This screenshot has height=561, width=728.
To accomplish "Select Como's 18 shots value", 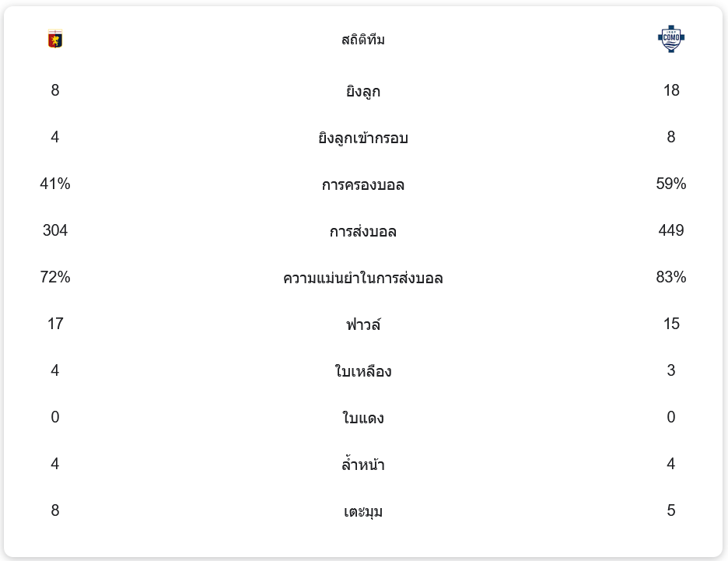I will (x=671, y=90).
